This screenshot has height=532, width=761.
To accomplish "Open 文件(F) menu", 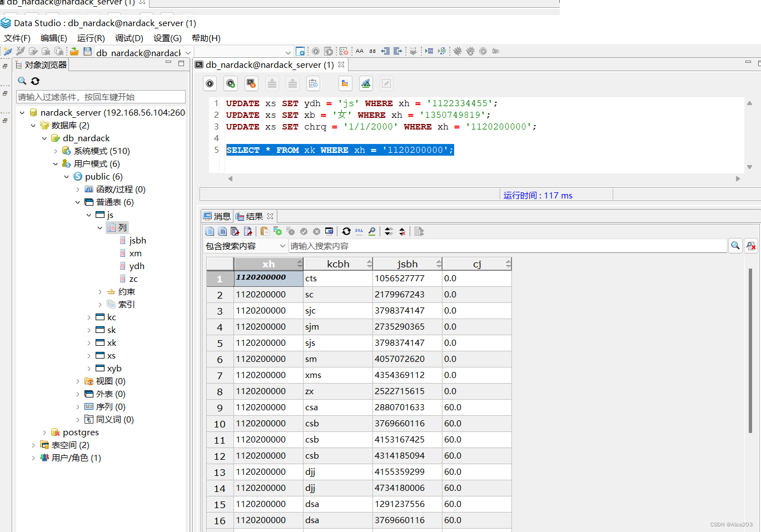I will tap(17, 38).
